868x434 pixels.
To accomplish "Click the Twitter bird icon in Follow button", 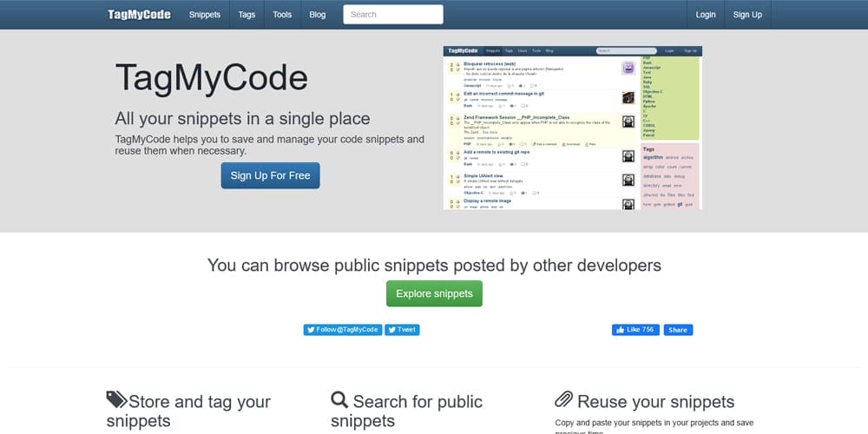I will click(311, 330).
